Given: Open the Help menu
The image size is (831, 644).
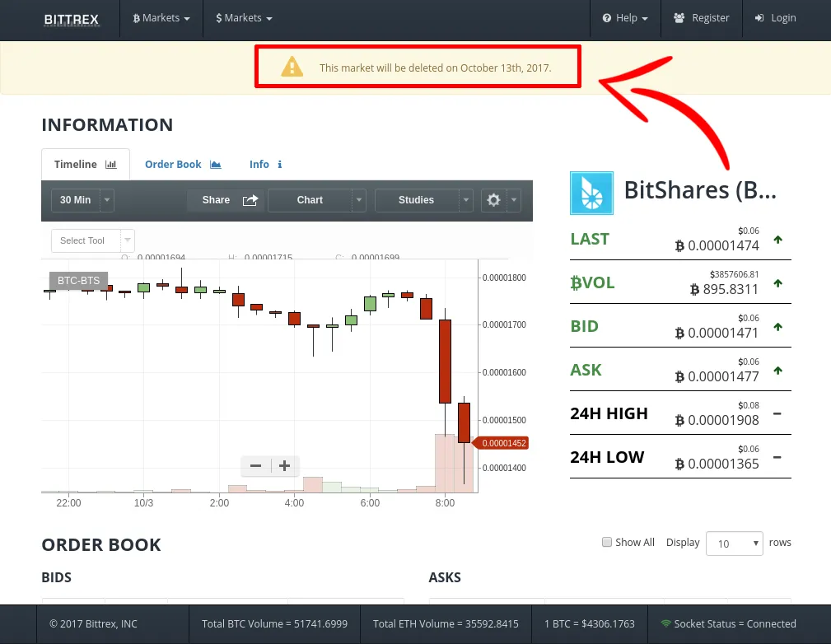Looking at the screenshot, I should point(625,18).
